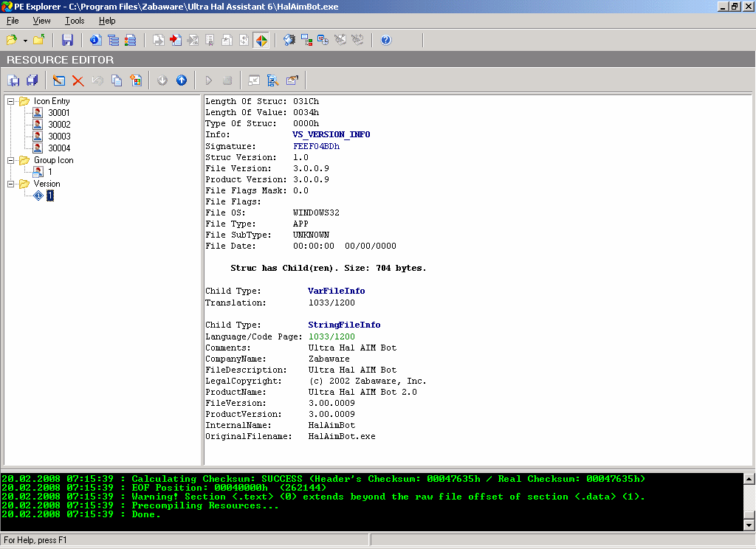Image resolution: width=756 pixels, height=549 pixels.
Task: Click the second greyed eraser-style icon
Action: (x=357, y=40)
